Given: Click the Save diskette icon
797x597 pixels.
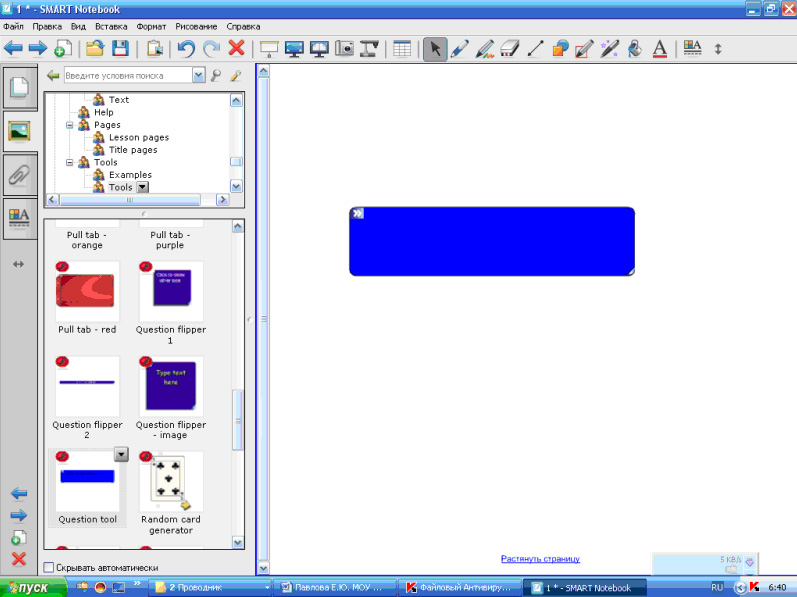Looking at the screenshot, I should click(x=120, y=48).
